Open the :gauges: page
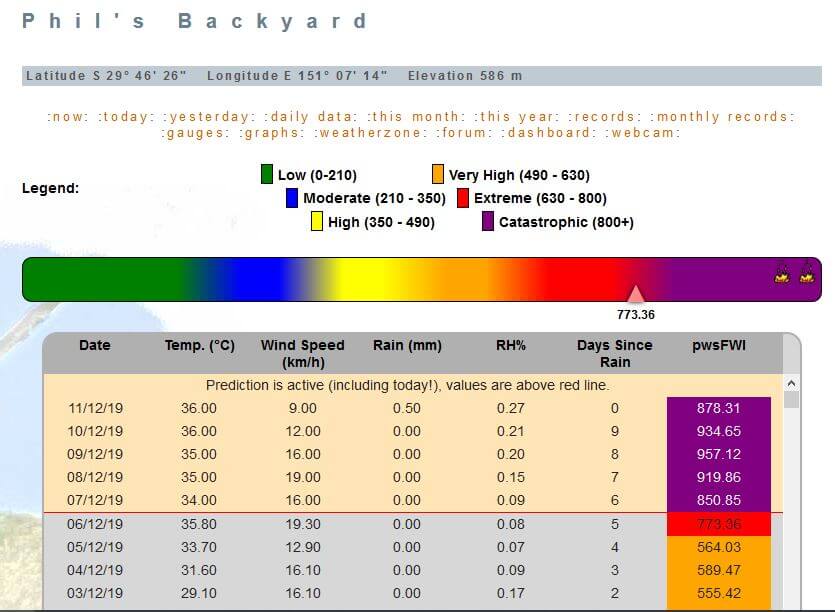Screen dimensions: 835x612 click(x=194, y=133)
